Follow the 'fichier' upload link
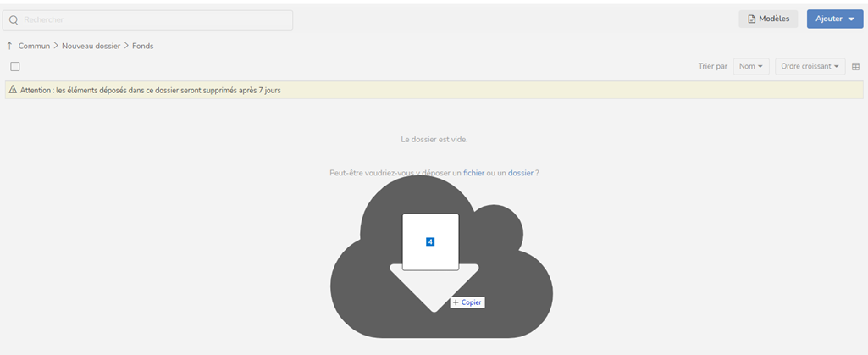Viewport: 868px width, 355px height. [x=473, y=173]
